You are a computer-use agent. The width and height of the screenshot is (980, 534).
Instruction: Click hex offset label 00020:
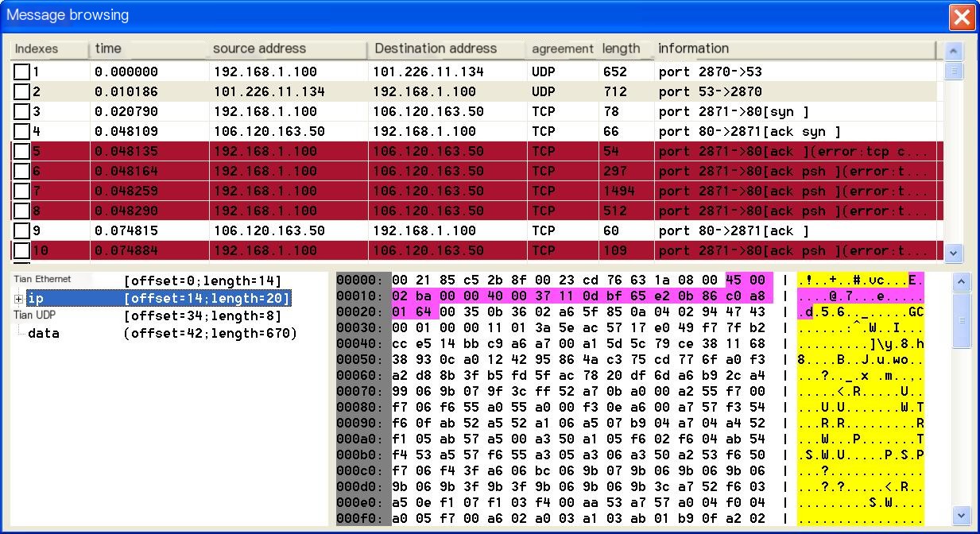pos(360,312)
